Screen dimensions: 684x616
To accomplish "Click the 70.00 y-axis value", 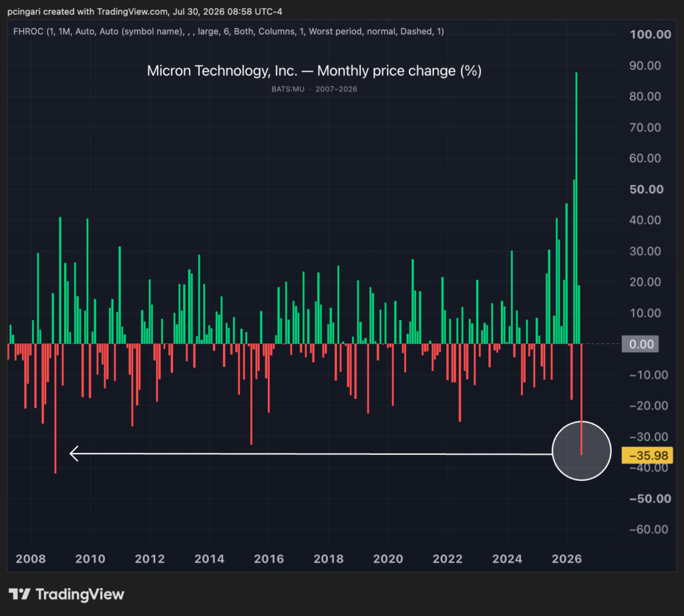I will click(x=645, y=128).
